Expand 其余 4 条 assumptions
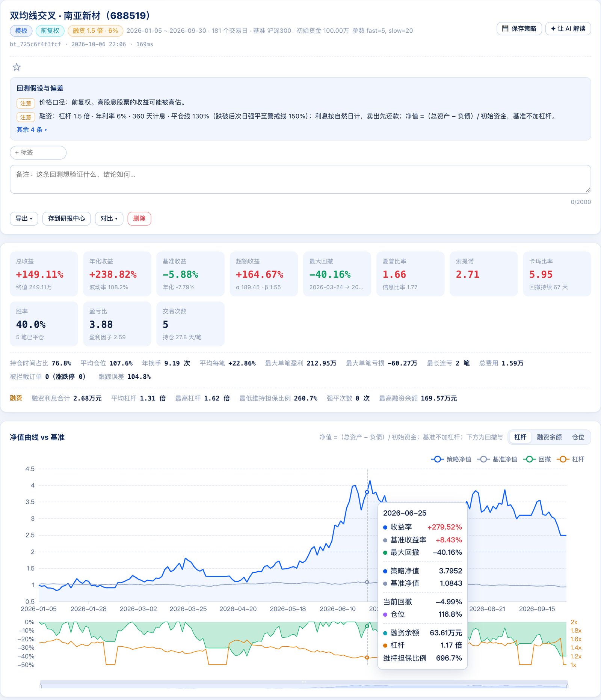This screenshot has height=700, width=601. point(32,129)
